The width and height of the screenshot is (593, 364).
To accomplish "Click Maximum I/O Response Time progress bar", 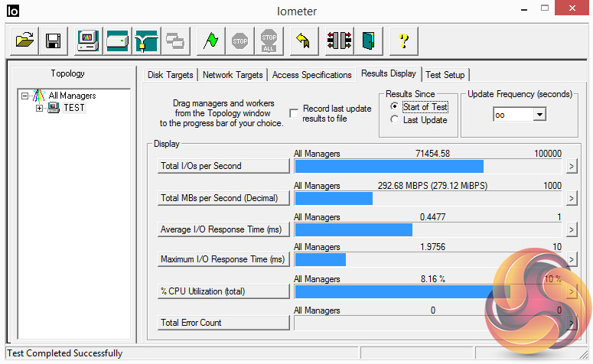I will click(x=428, y=260).
